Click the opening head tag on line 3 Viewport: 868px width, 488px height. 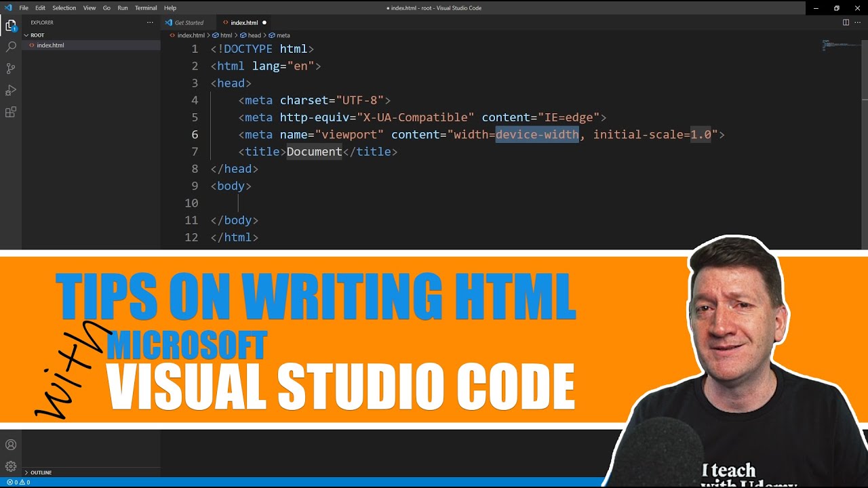[x=231, y=83]
